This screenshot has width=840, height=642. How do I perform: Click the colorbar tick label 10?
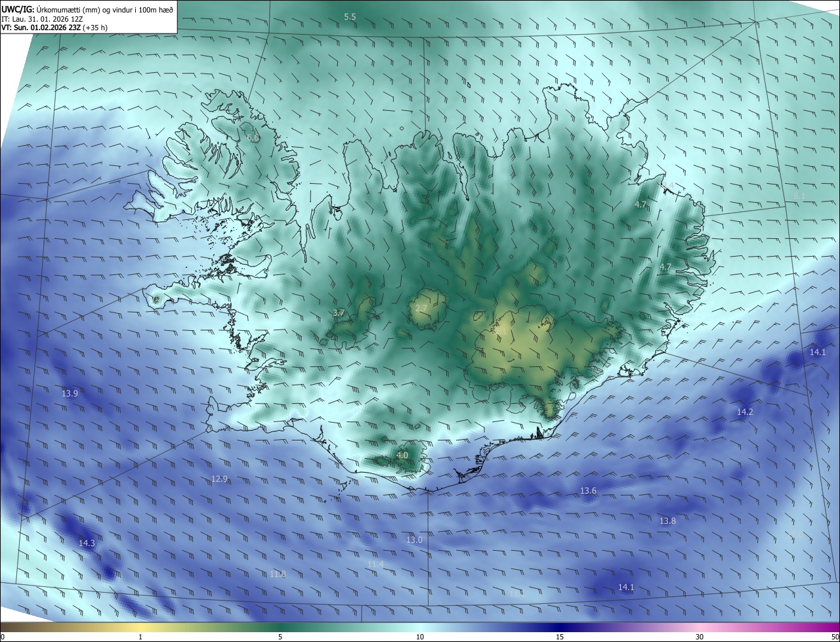tap(420, 637)
